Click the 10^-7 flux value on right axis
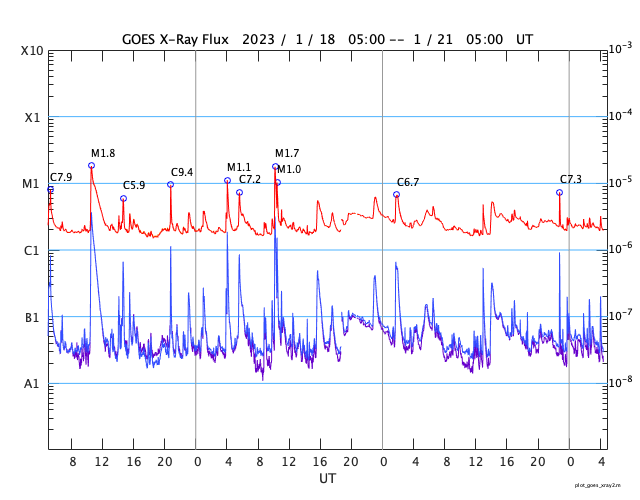Viewport: 640px width, 500px height. [620, 315]
